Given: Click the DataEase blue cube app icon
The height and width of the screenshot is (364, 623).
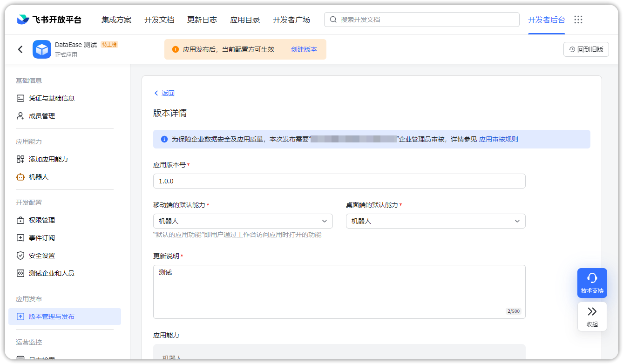Looking at the screenshot, I should point(42,49).
